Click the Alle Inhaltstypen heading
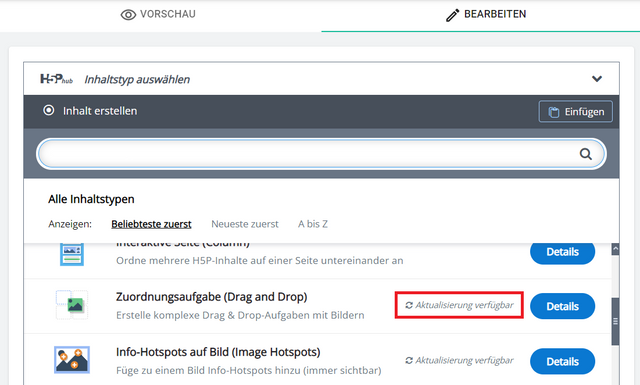The image size is (640, 385). [x=91, y=199]
